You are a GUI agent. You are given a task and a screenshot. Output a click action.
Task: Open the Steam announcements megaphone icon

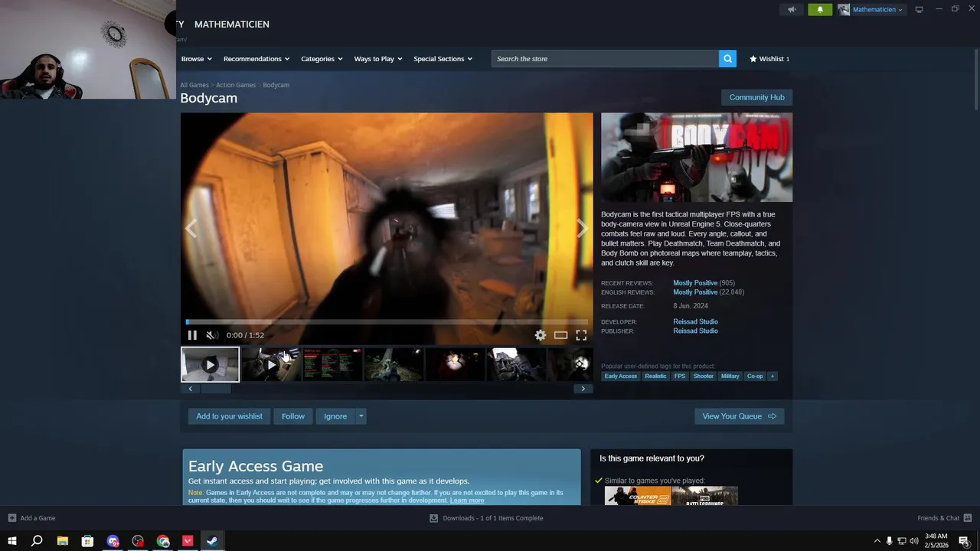pyautogui.click(x=792, y=9)
